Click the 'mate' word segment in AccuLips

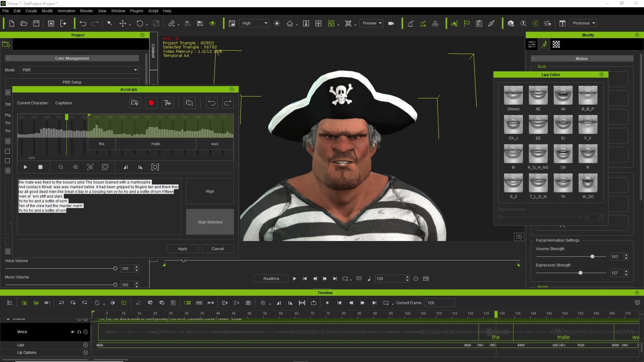tap(156, 144)
